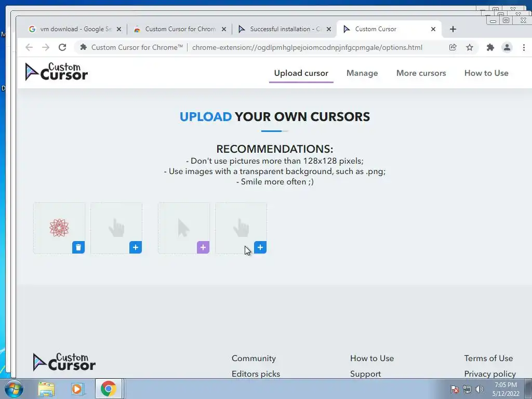Select the gray arrow pointer placeholder slot
The image size is (532, 399).
pos(183,228)
